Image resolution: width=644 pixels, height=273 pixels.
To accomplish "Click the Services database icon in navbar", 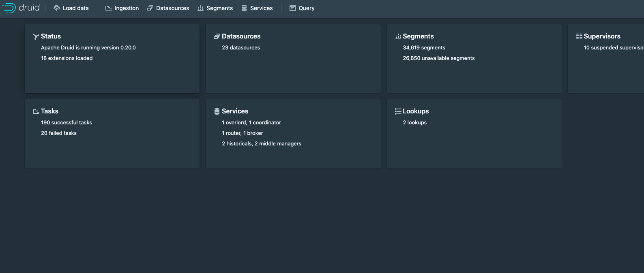I will pyautogui.click(x=244, y=8).
